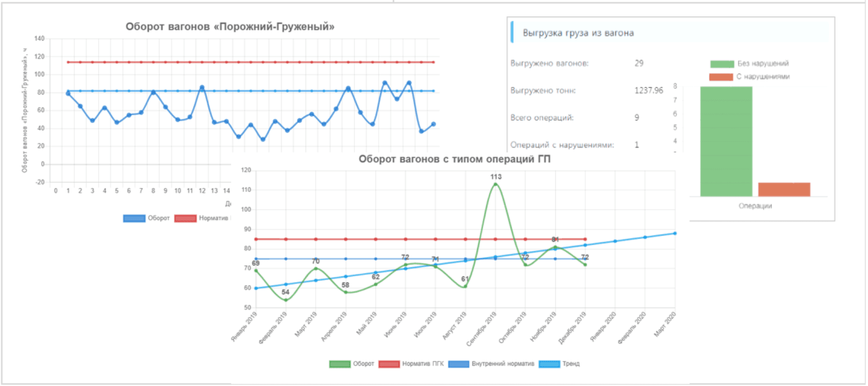Select the orange С нарушениями bar
Viewport: 868px width, 386px height.
(784, 189)
